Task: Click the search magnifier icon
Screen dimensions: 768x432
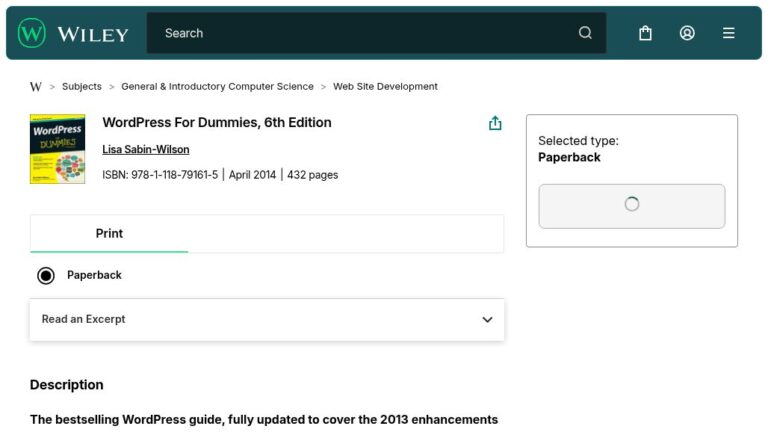Action: pyautogui.click(x=585, y=33)
